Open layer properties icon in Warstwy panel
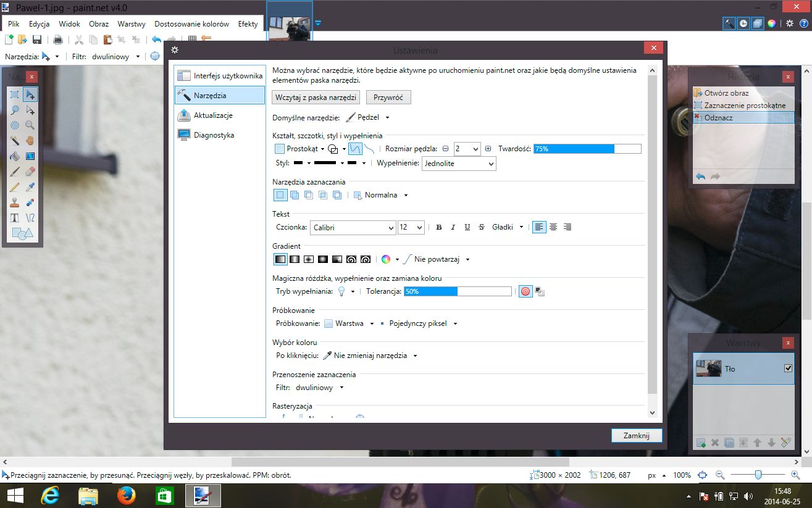Image resolution: width=812 pixels, height=508 pixels. pyautogui.click(x=785, y=443)
